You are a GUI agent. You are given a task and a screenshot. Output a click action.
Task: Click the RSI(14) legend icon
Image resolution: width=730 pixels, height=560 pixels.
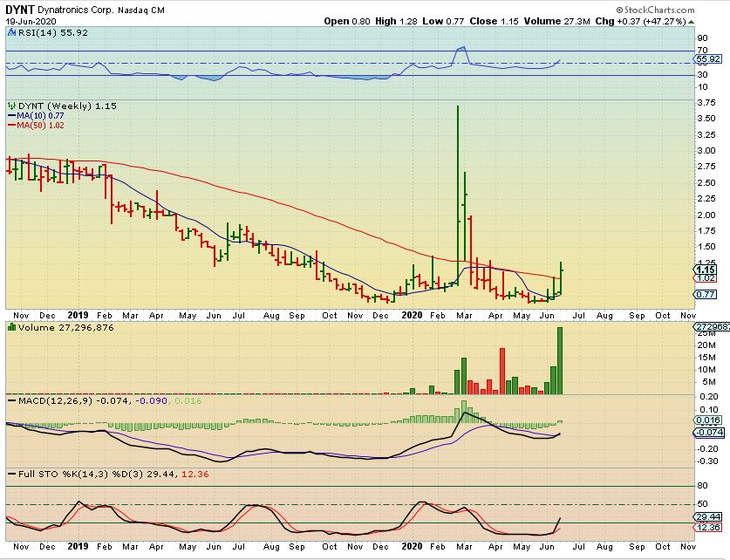click(10, 32)
